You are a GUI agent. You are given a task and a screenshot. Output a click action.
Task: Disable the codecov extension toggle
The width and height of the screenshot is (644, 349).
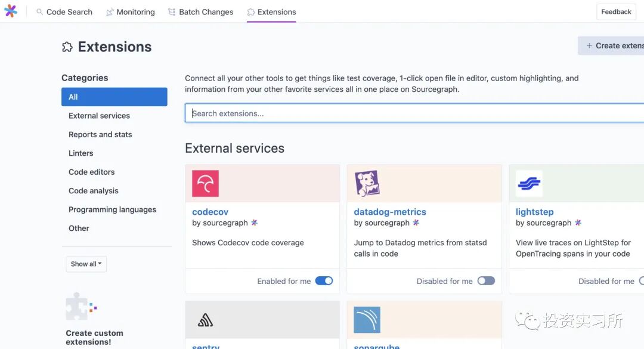point(324,281)
